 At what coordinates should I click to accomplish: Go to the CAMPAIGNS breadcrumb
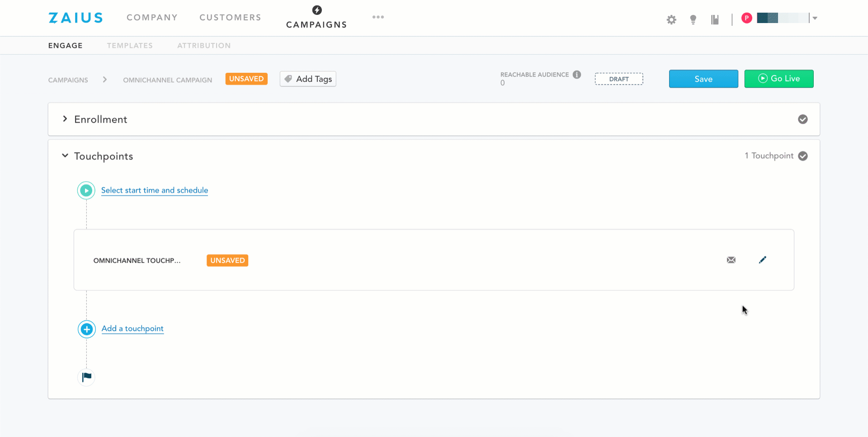tap(68, 80)
